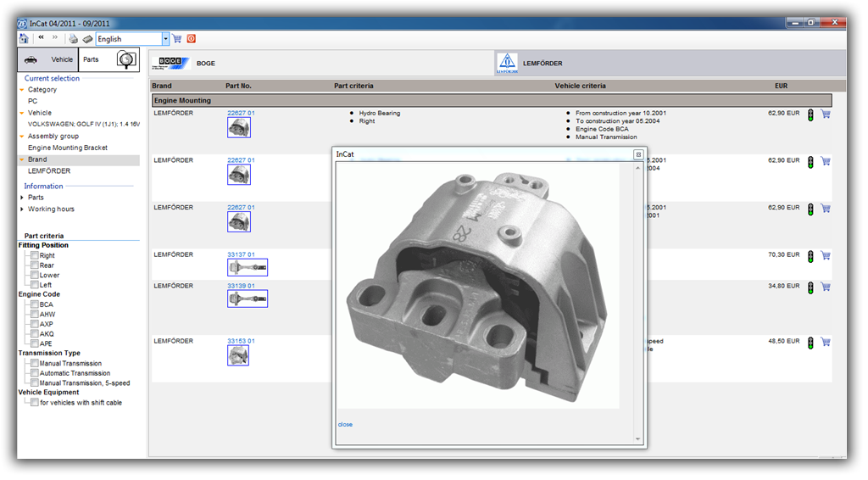Click the eraser icon in the toolbar
868x480 pixels.
click(87, 39)
